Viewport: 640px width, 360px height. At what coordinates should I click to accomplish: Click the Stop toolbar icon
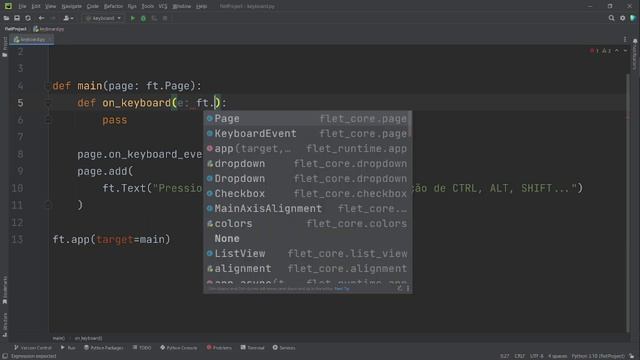tap(165, 18)
